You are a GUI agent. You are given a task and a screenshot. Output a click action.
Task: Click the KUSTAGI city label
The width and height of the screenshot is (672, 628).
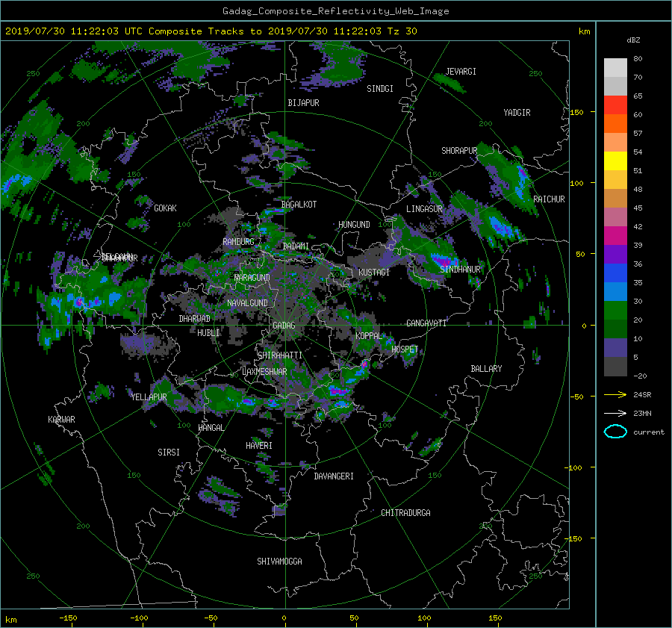374,273
